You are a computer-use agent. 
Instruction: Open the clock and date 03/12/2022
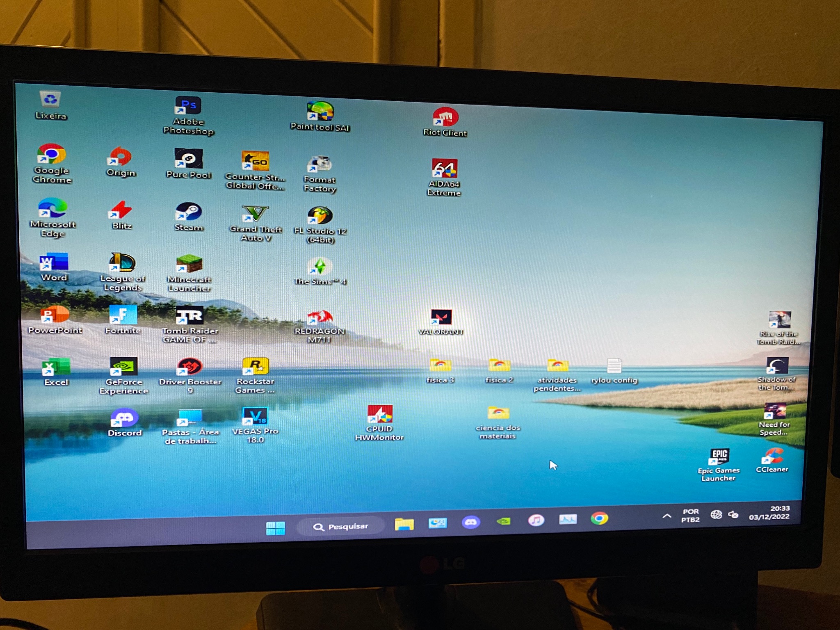(x=769, y=512)
